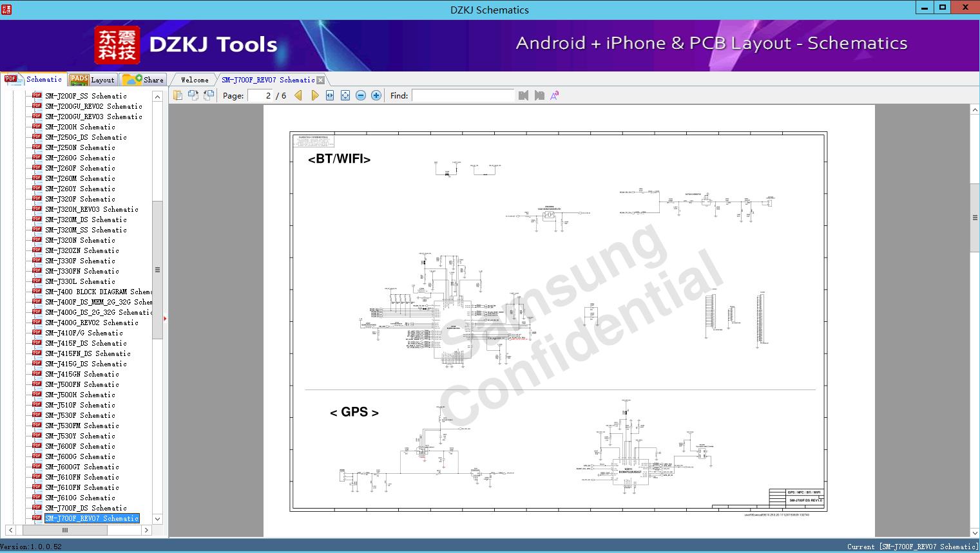Open SM-J250N Schematic

click(x=80, y=147)
